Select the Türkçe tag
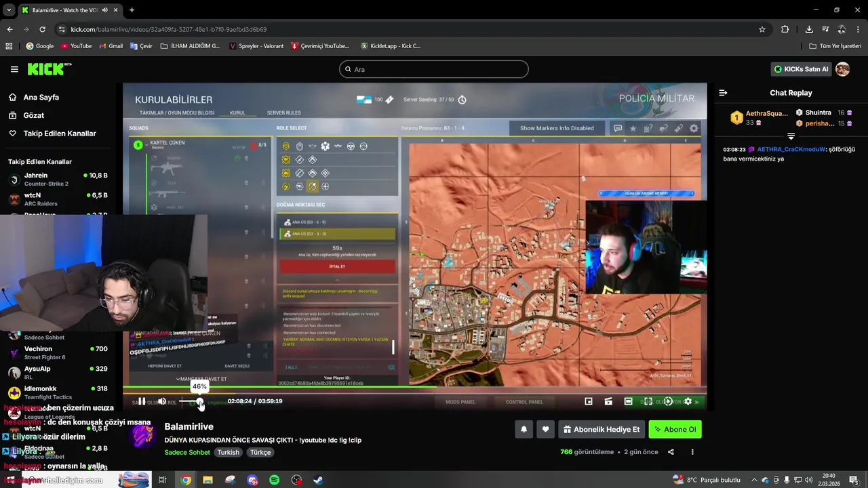This screenshot has width=868, height=488. click(260, 452)
